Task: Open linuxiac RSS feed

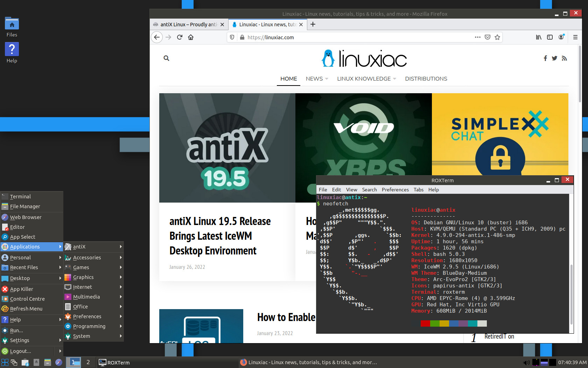Action: click(x=564, y=58)
